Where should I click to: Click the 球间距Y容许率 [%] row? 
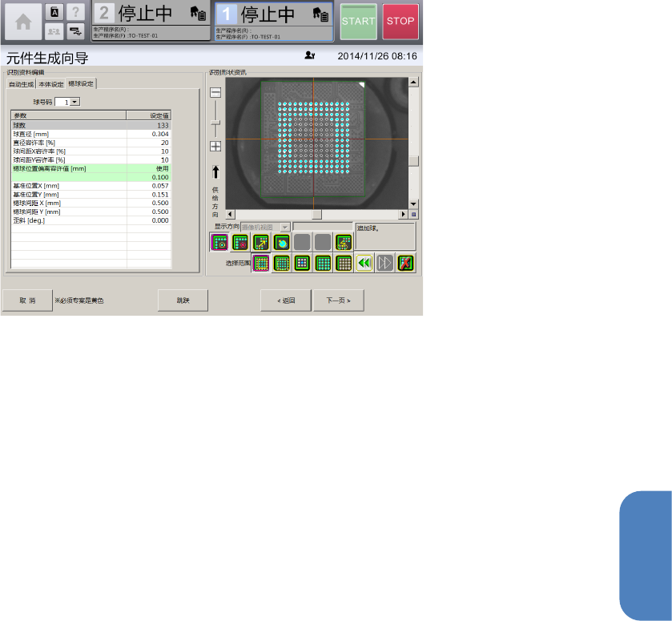point(91,160)
